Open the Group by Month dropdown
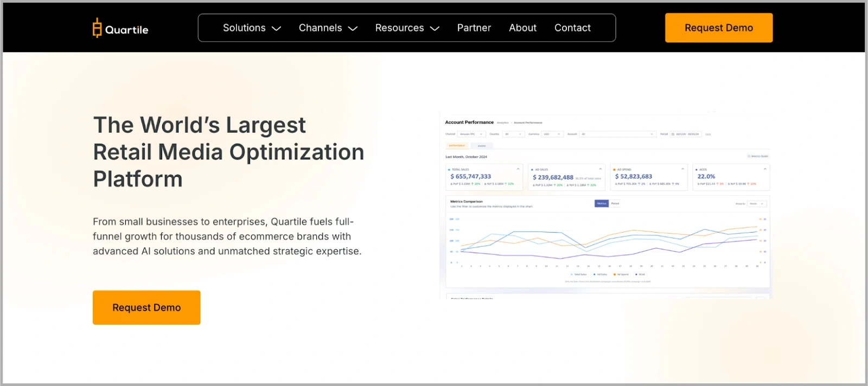This screenshot has height=386, width=868. 757,204
